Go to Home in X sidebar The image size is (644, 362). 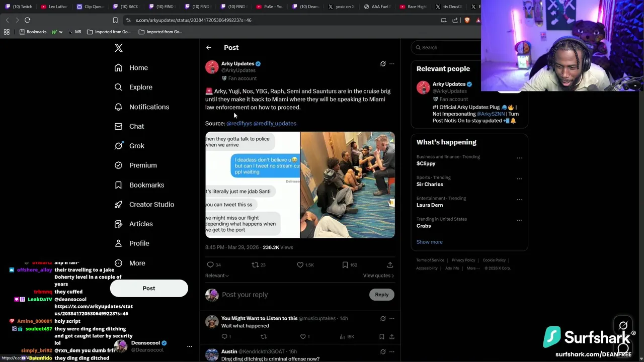coord(131,68)
